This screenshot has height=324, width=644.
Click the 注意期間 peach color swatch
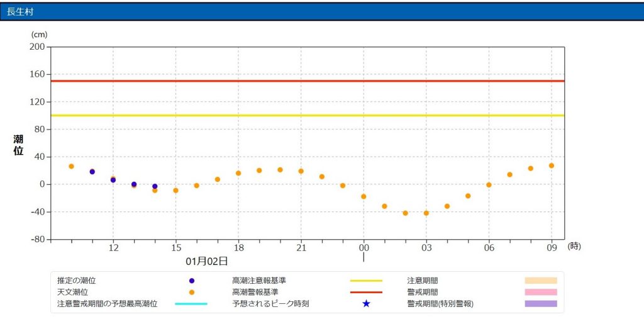point(541,281)
